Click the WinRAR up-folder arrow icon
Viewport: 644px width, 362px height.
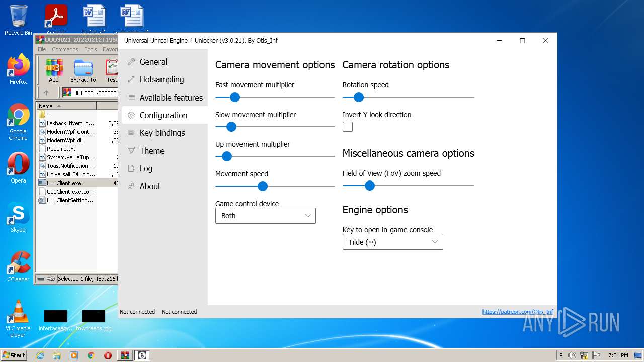coord(46,93)
